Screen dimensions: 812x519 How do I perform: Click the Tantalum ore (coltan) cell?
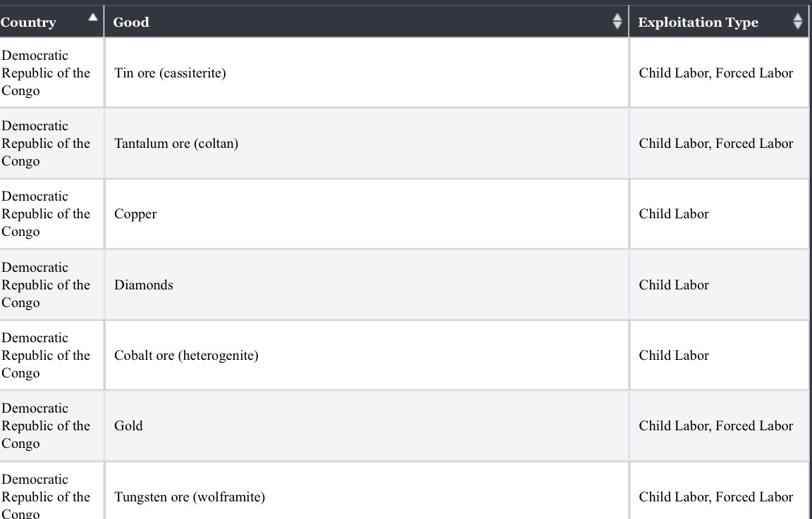176,143
